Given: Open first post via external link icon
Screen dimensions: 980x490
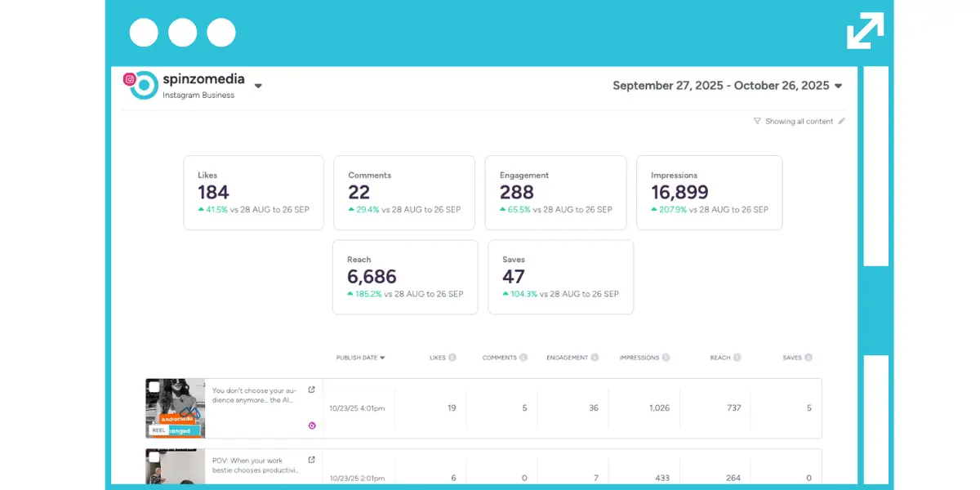Looking at the screenshot, I should [311, 390].
